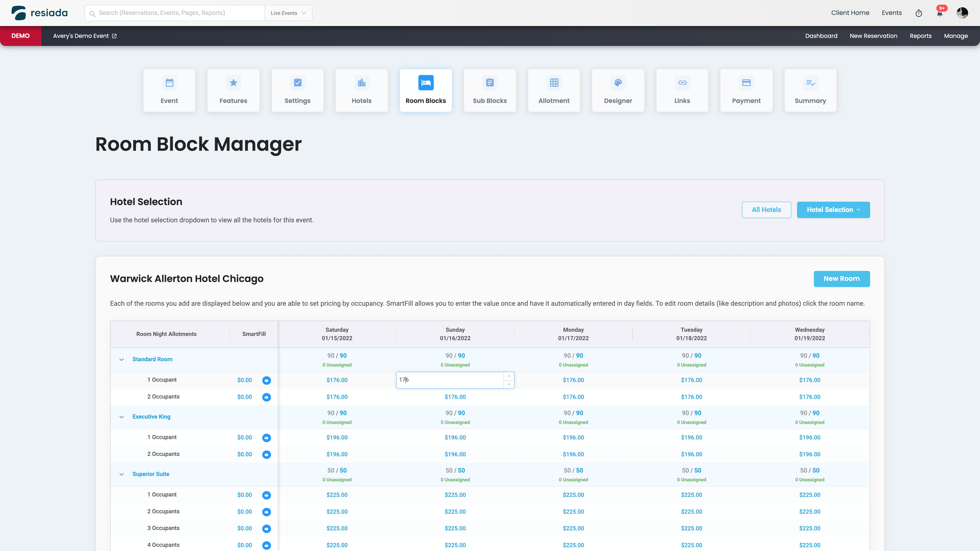Open the Allotment grid icon step
Viewport: 980px width, 551px height.
[554, 82]
